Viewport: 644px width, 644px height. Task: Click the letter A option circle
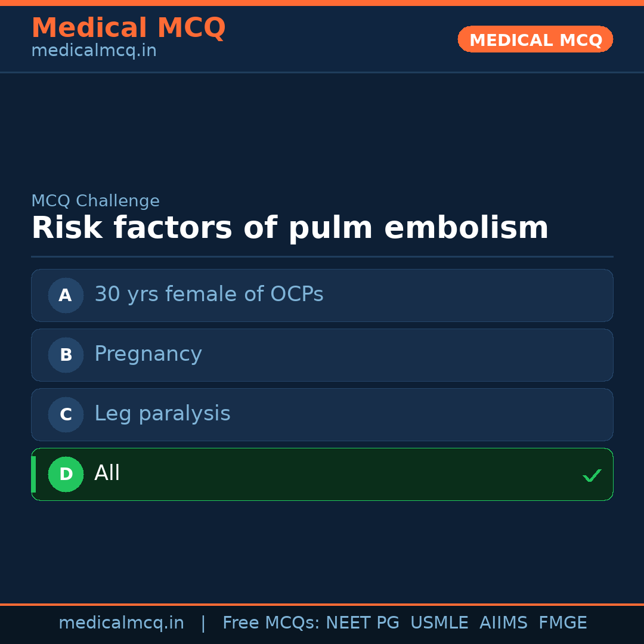pyautogui.click(x=66, y=295)
